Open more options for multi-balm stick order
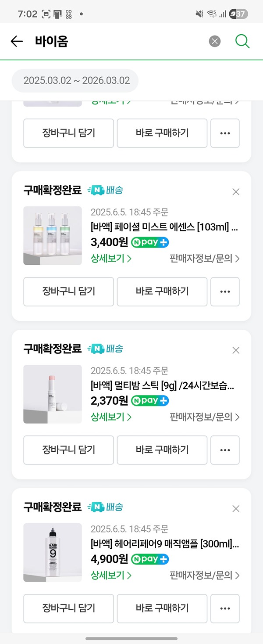Screen dimensions: 263x644 click(x=225, y=450)
